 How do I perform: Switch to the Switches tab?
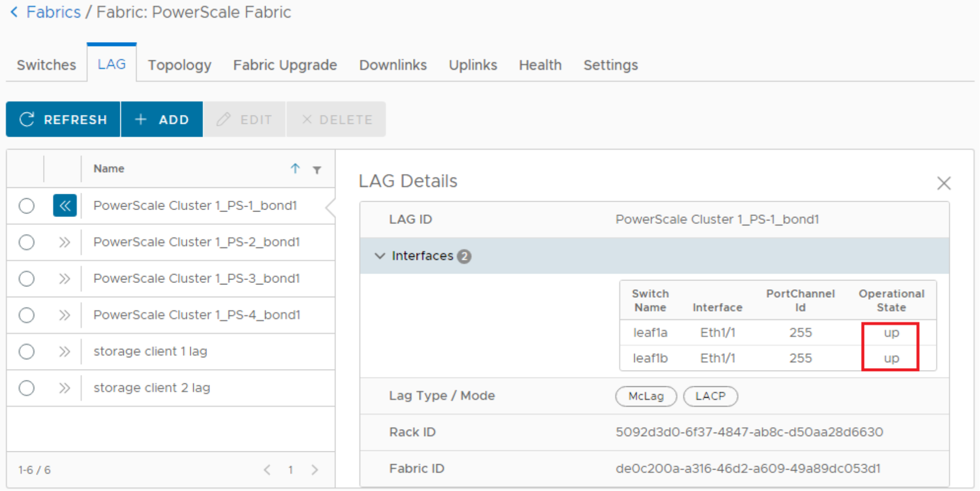click(47, 65)
